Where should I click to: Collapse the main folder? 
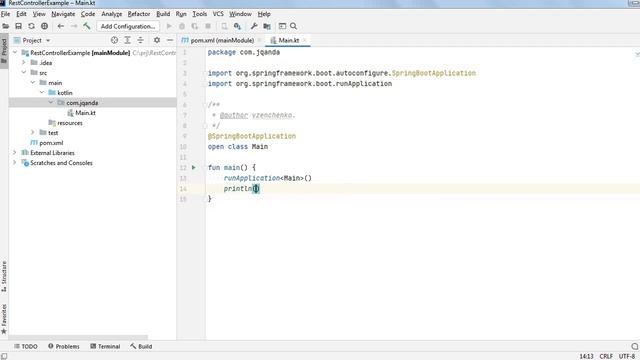[x=33, y=82]
